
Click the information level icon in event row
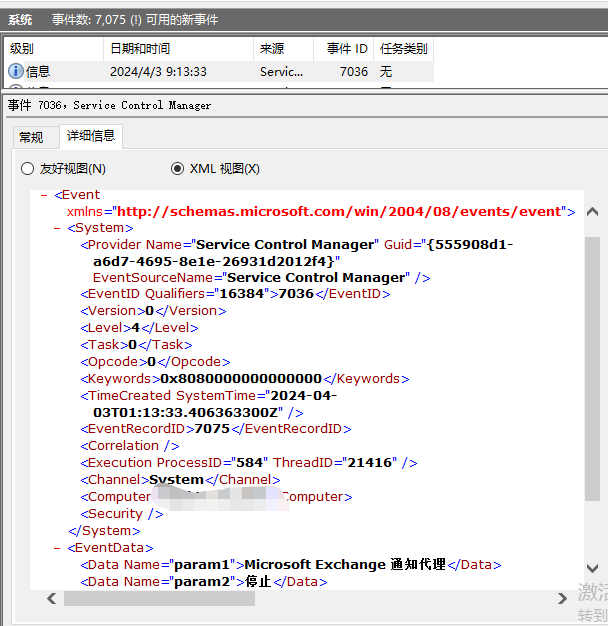coord(16,71)
